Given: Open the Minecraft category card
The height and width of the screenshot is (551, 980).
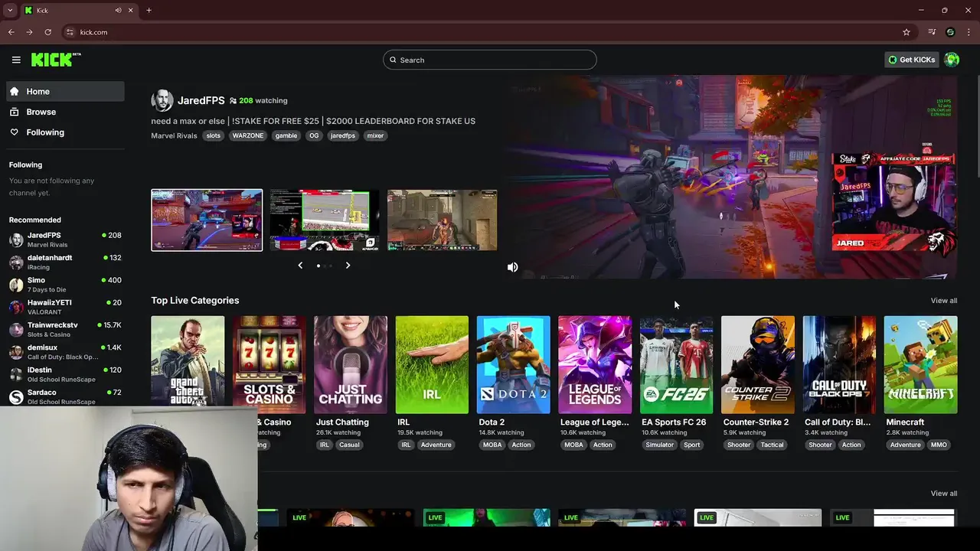Looking at the screenshot, I should (x=920, y=365).
